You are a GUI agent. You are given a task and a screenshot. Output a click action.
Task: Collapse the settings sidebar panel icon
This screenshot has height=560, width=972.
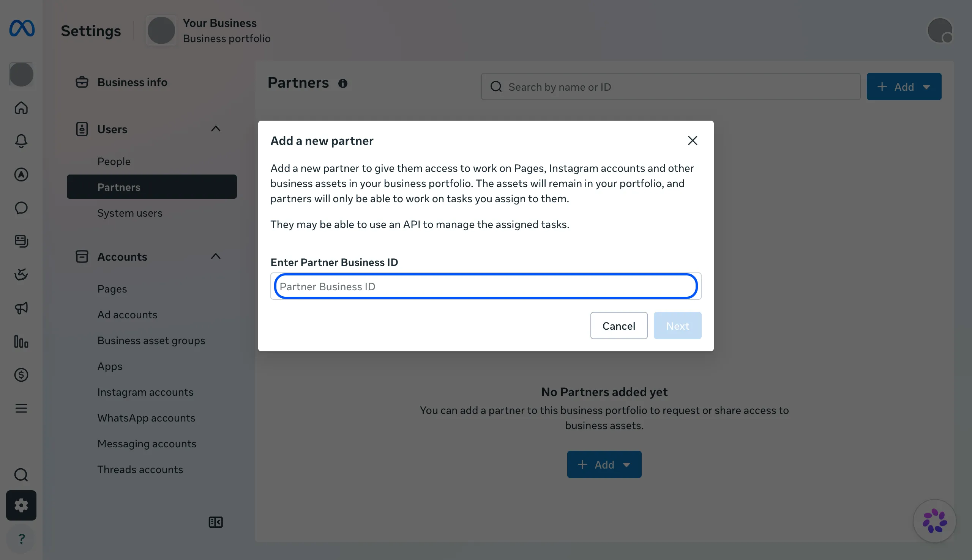tap(216, 522)
